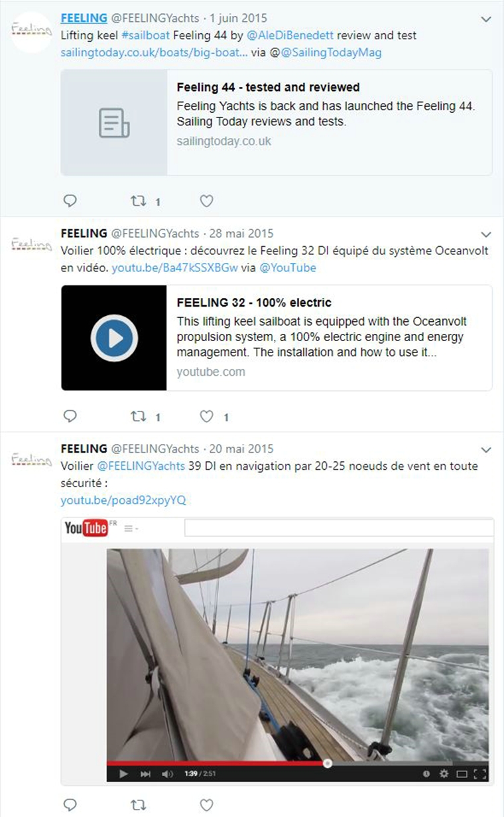Reply to the 28 mai 2015 tweet
The width and height of the screenshot is (504, 817).
70,416
